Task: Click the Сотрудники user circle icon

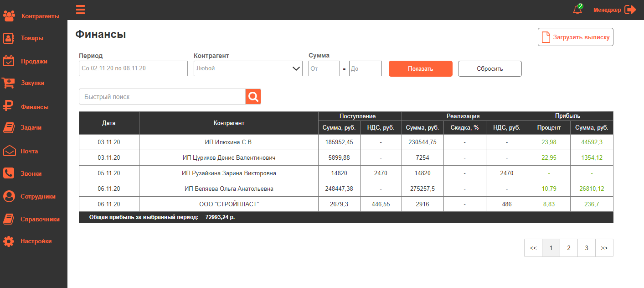Action: [9, 196]
